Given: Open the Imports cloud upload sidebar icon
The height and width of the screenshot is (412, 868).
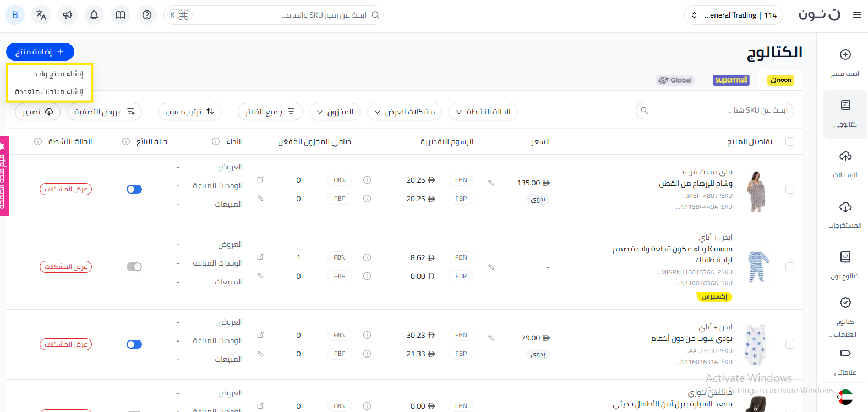Looking at the screenshot, I should click(x=845, y=163).
